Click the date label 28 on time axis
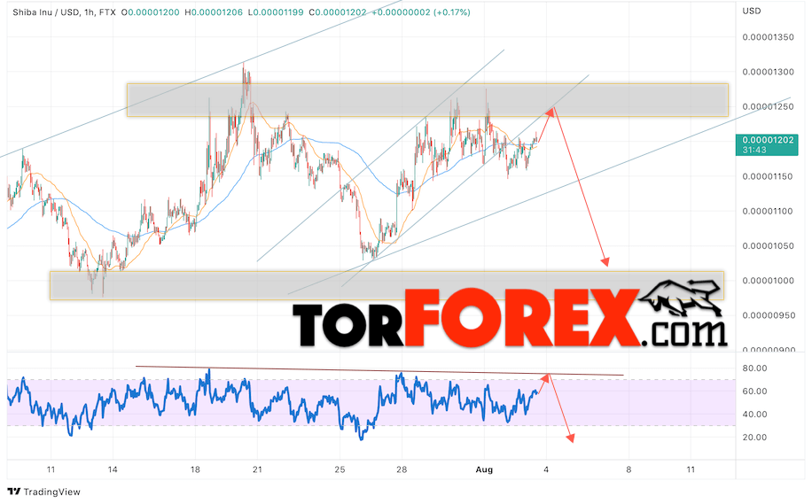Image resolution: width=812 pixels, height=504 pixels. pyautogui.click(x=402, y=469)
